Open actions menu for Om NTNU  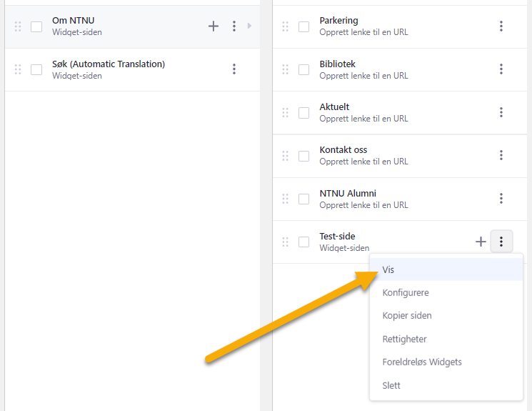click(234, 26)
